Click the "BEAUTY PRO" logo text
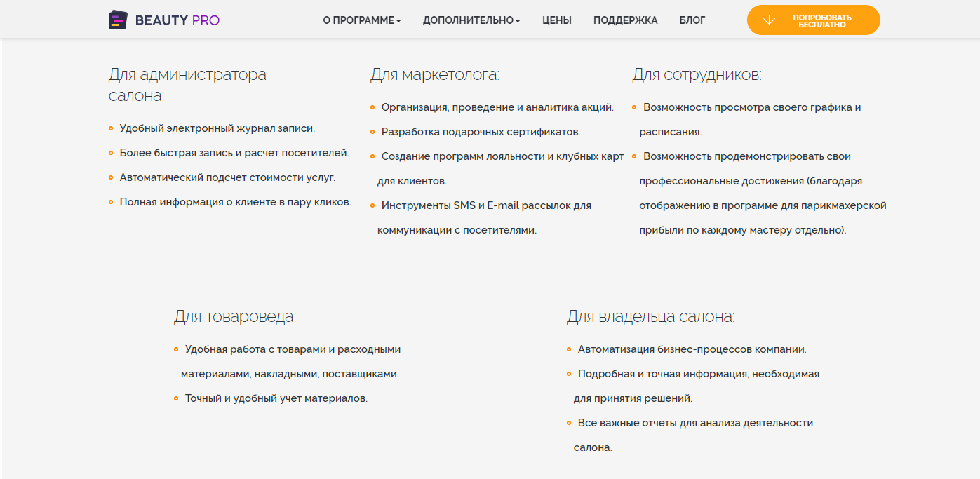 177,20
